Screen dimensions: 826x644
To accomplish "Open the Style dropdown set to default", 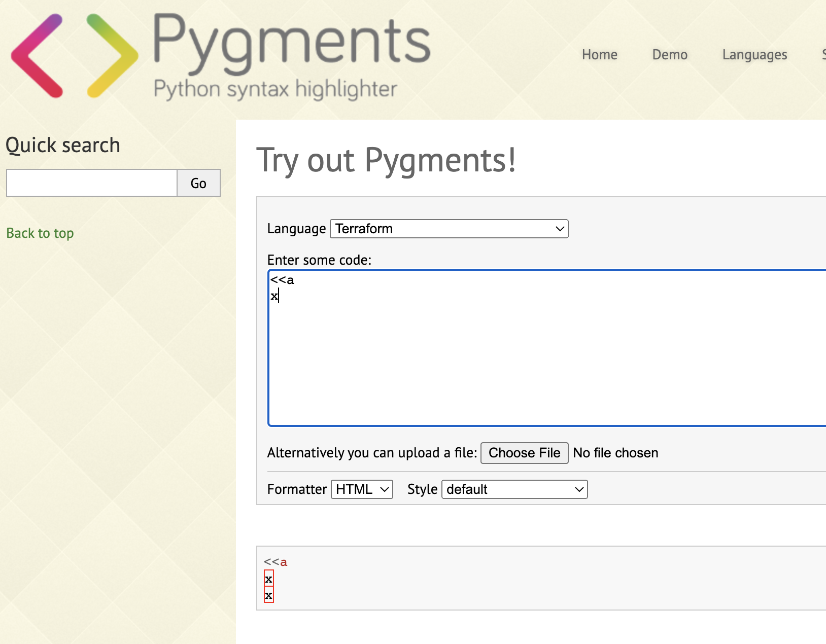I will pyautogui.click(x=514, y=489).
